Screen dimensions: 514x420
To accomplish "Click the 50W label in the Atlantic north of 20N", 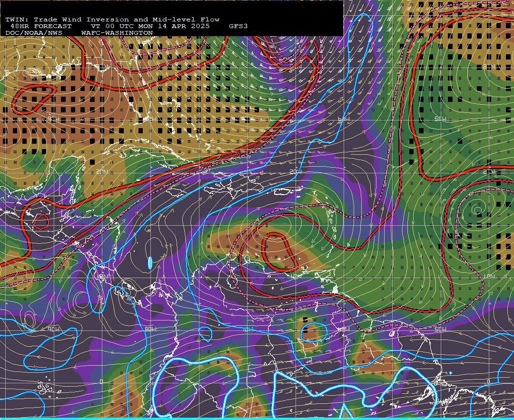I will [440, 119].
